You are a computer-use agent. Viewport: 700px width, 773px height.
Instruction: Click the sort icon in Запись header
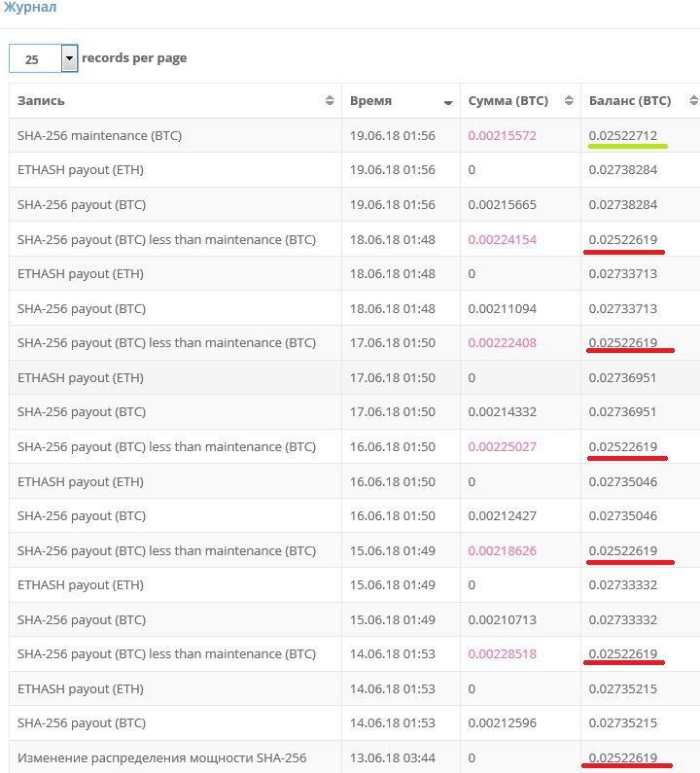click(x=330, y=100)
